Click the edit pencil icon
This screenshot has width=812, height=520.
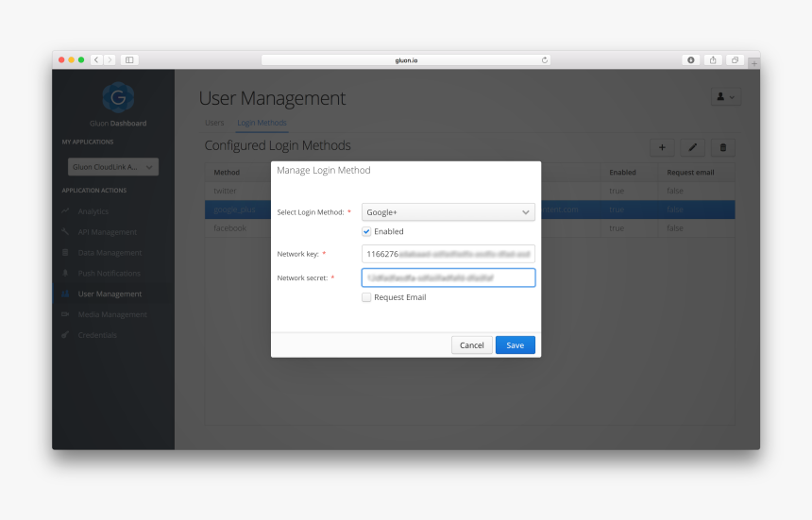pyautogui.click(x=692, y=147)
